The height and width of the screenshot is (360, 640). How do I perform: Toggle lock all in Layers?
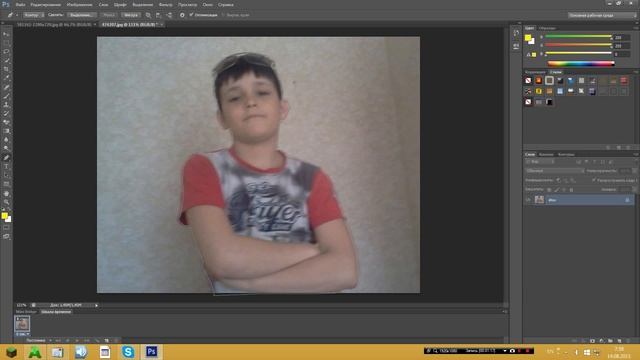(x=571, y=190)
